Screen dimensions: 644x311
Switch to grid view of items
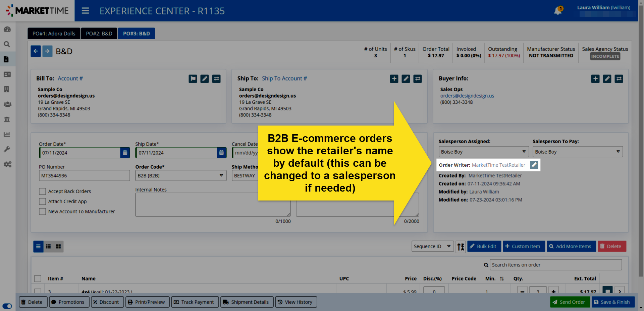pos(58,246)
